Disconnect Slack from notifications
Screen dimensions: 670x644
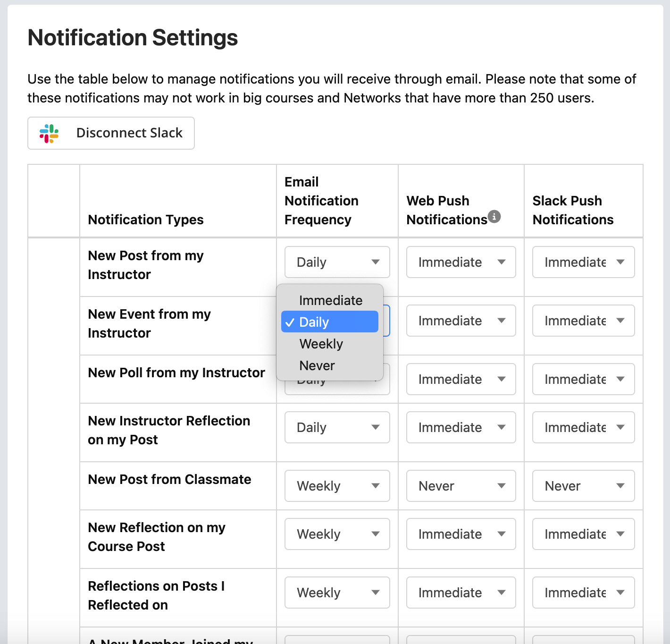point(111,133)
